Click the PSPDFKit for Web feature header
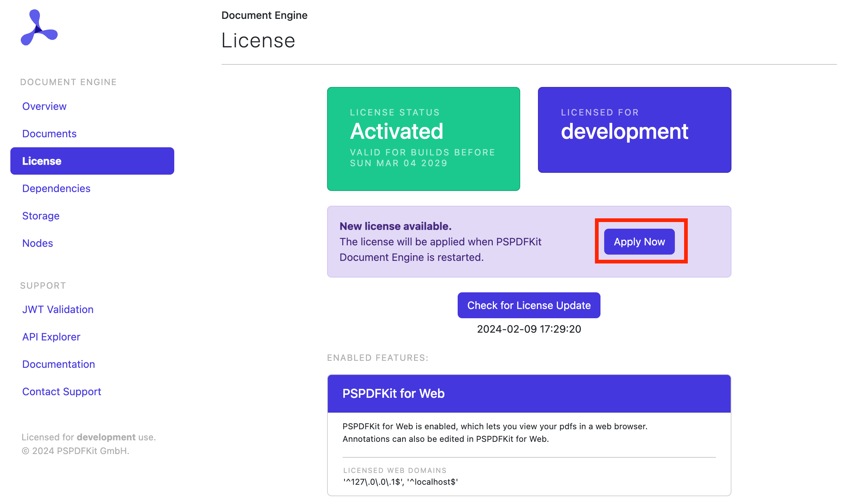The height and width of the screenshot is (504, 848). [x=393, y=393]
